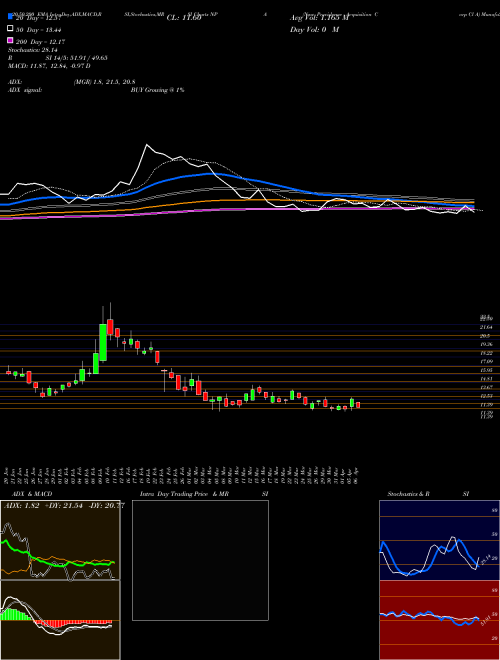Select the '50 Day = 13.44' legend text
This screenshot has height=660, width=500.
(39, 30)
